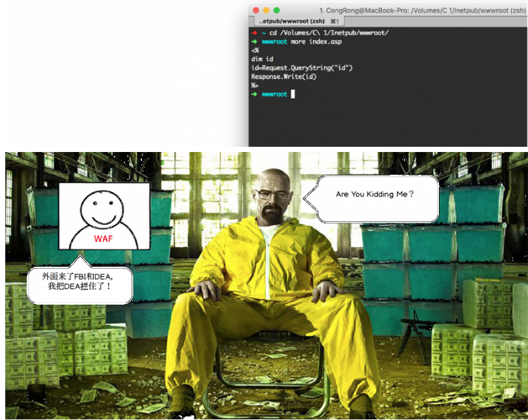Select the ..etpub/wwwroot (zsh) tab

(298, 21)
